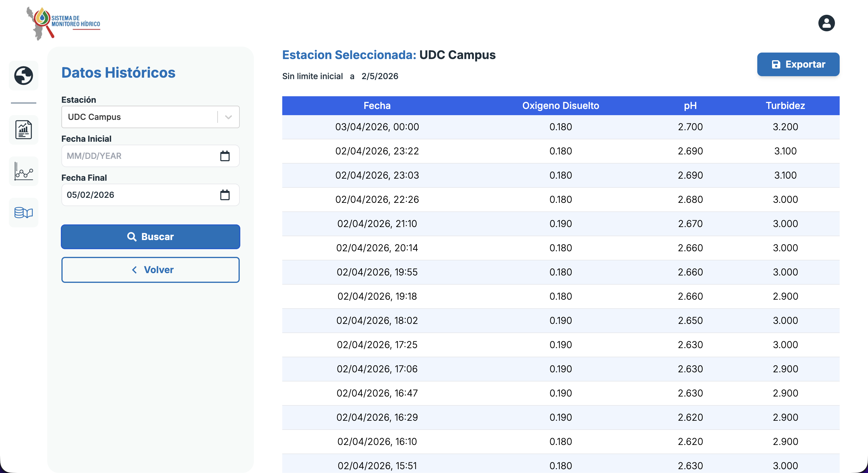This screenshot has height=473, width=868.
Task: Click the Buscar search button
Action: click(150, 237)
